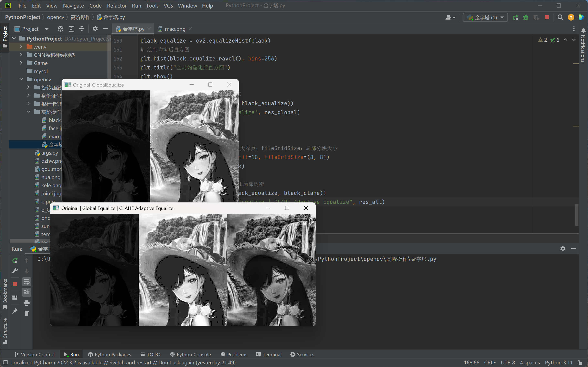Close the 金字塔.py editor tab
Image resolution: width=588 pixels, height=367 pixels.
coord(149,29)
